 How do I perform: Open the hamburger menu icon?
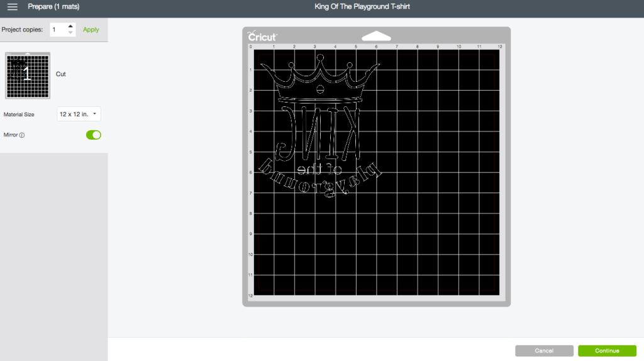(x=13, y=6)
